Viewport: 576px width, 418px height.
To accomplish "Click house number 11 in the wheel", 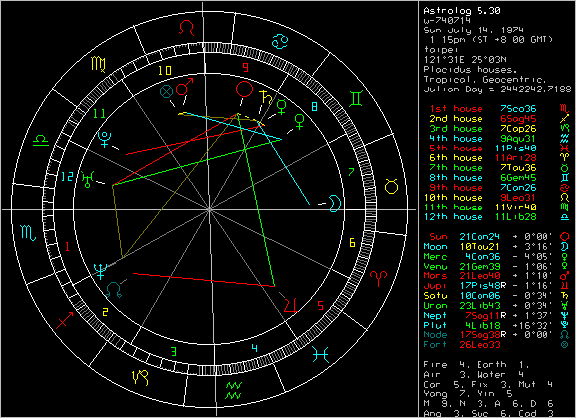I will (100, 113).
